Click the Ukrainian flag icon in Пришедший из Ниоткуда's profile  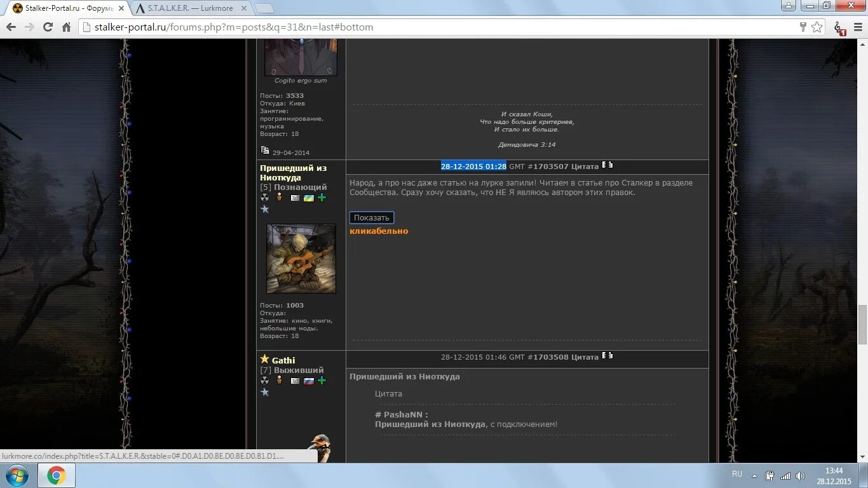click(308, 197)
